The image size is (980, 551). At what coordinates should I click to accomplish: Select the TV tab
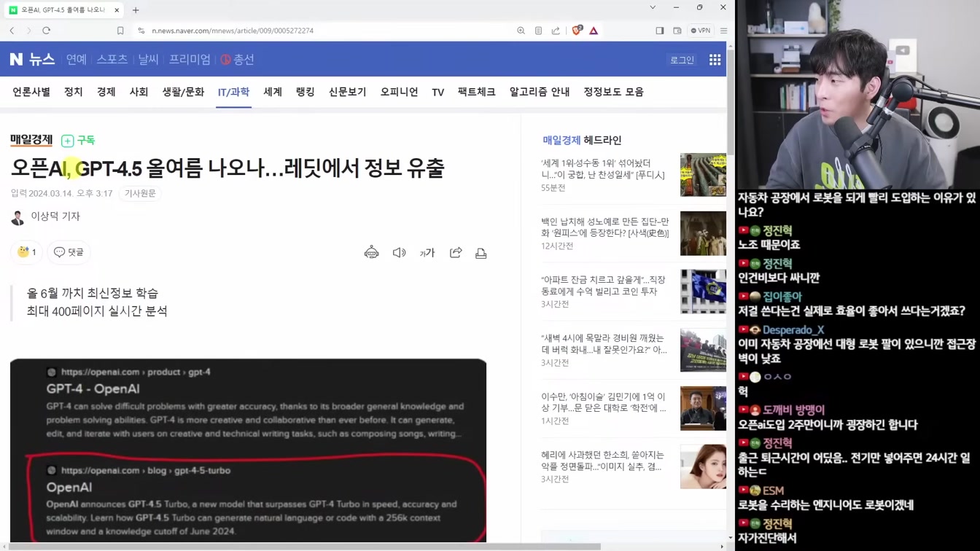point(437,93)
